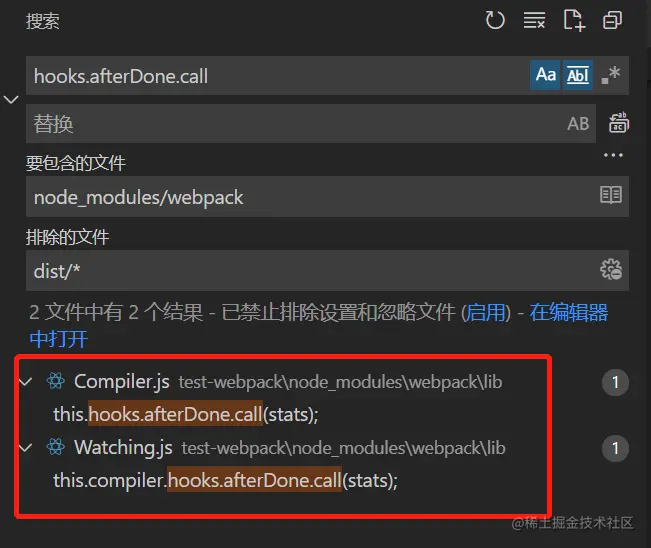Collapse the Compiler.js result group

click(x=25, y=382)
